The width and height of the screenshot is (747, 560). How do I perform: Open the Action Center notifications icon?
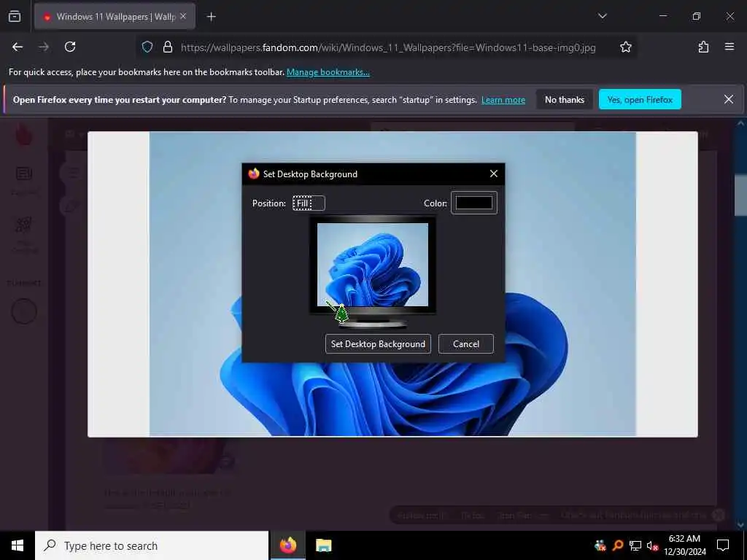coord(723,545)
